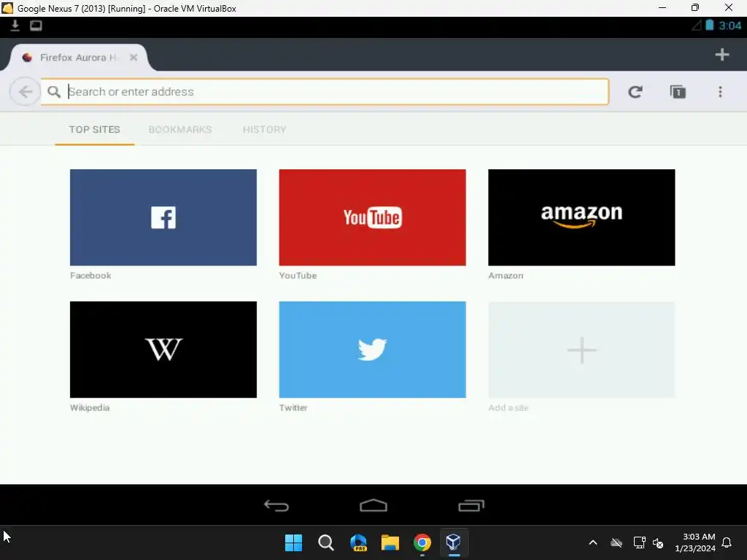Open the taskbar clock and date
This screenshot has height=560, width=747.
pos(695,542)
